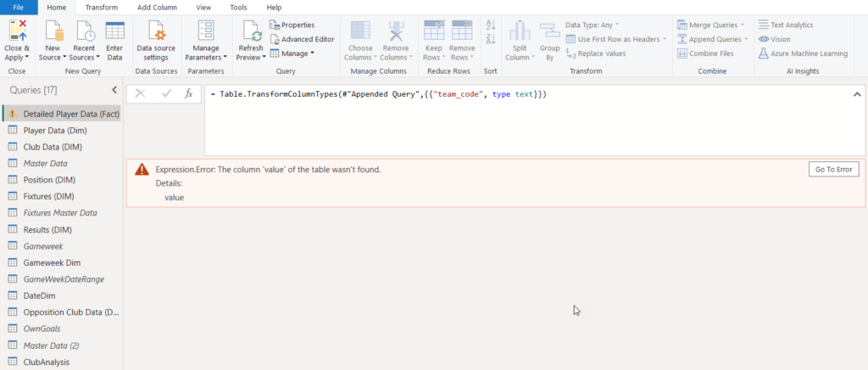868x370 pixels.
Task: Sort descending with the Z-A icon
Action: (x=491, y=39)
